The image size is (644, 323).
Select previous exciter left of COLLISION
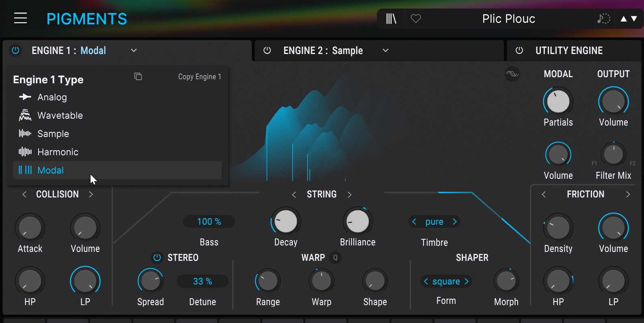(24, 194)
